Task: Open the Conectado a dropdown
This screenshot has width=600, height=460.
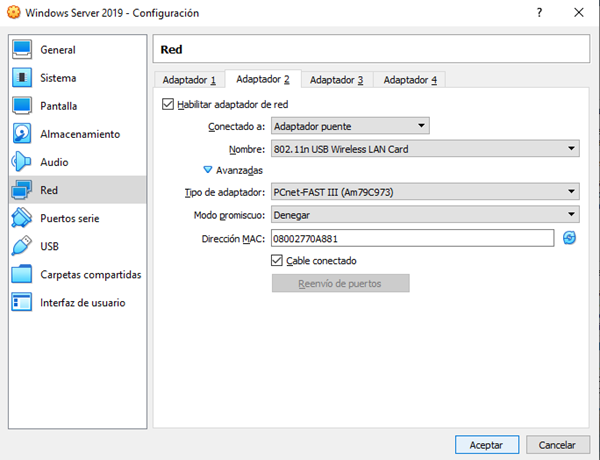Action: [350, 126]
